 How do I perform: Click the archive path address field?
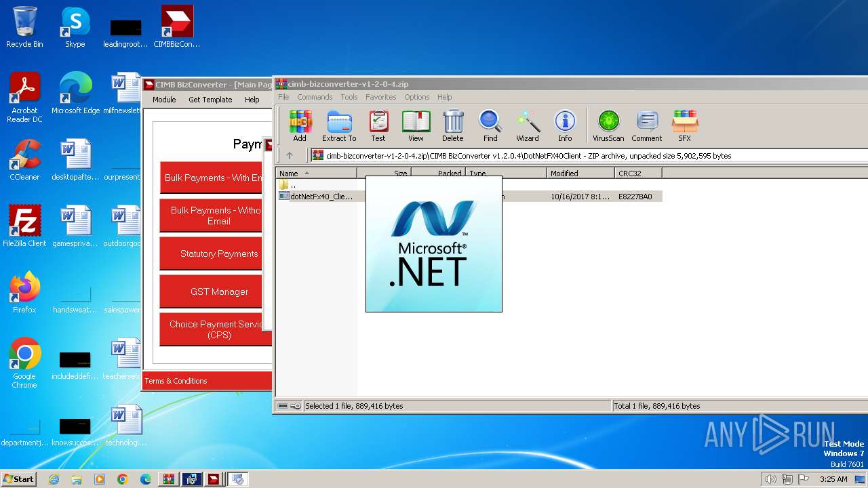pyautogui.click(x=589, y=155)
